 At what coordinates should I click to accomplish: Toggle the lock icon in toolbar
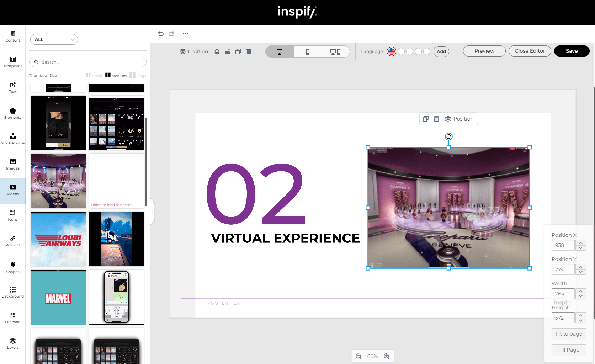pos(228,52)
